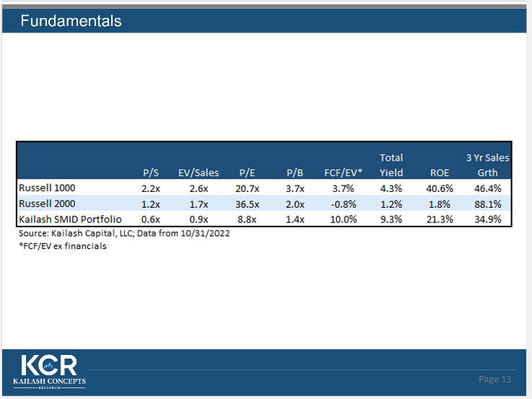Screen dimensions: 532x399
Task: Click the 3 Yr Sales Grth header
Action: [x=487, y=165]
